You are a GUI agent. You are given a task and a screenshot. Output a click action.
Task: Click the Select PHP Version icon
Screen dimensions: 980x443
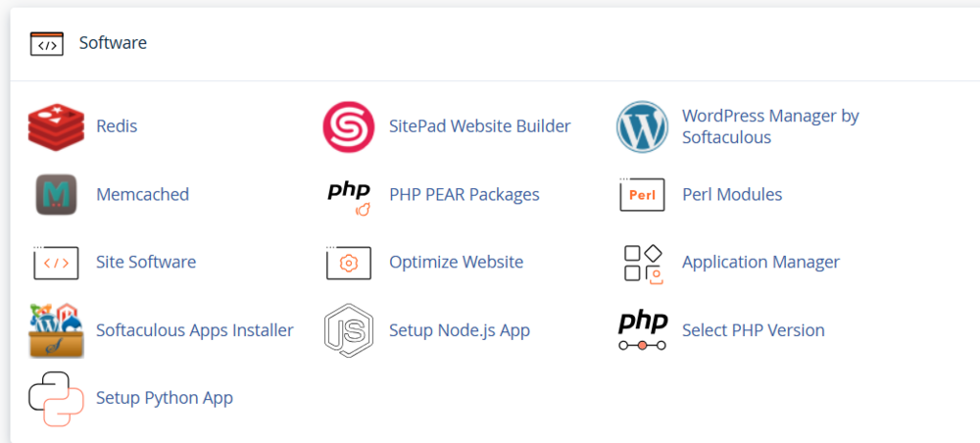click(x=643, y=331)
